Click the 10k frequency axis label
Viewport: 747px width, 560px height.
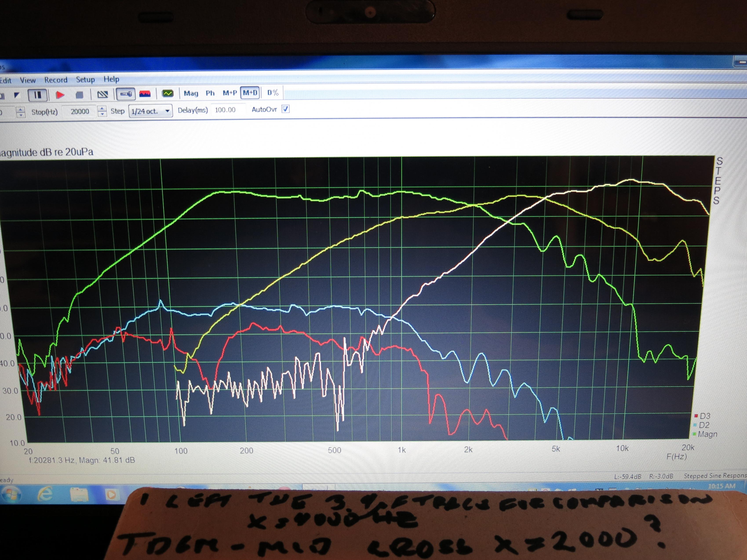[622, 448]
